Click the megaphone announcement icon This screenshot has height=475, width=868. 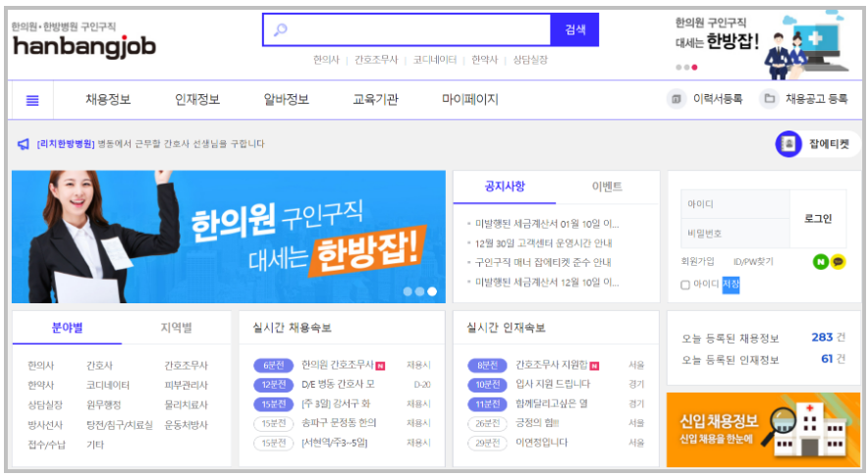point(24,144)
